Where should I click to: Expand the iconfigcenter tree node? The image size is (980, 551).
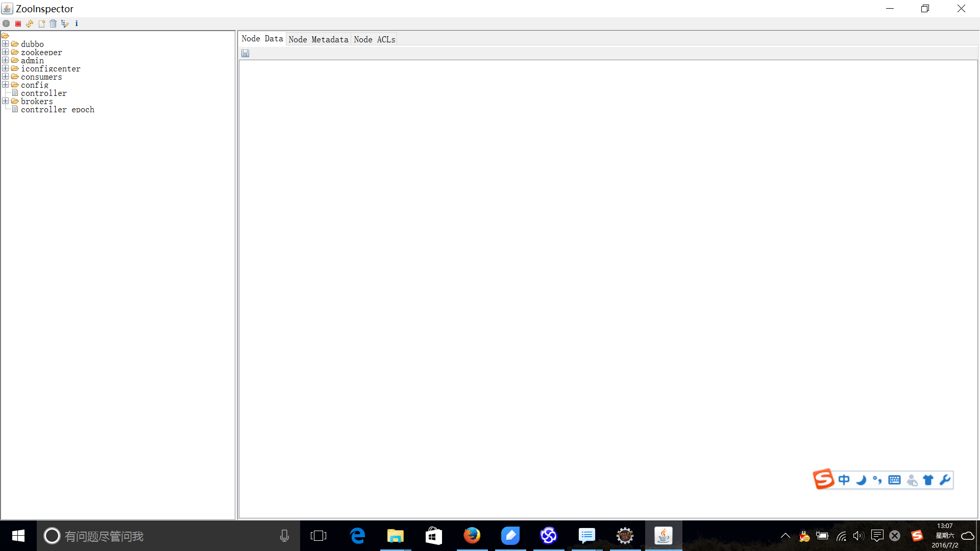(x=5, y=68)
